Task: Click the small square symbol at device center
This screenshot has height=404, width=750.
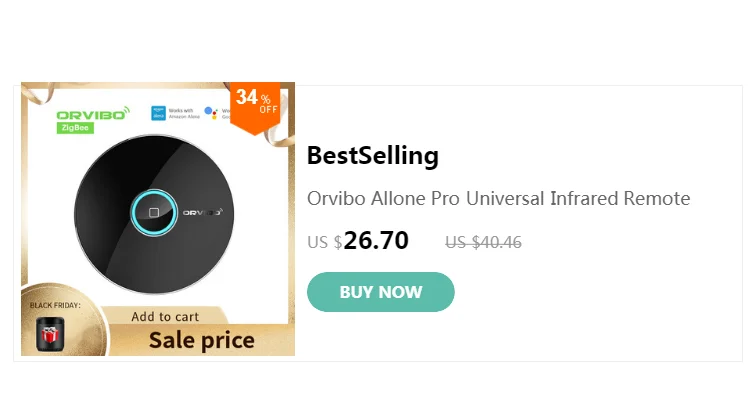Action: pos(154,213)
